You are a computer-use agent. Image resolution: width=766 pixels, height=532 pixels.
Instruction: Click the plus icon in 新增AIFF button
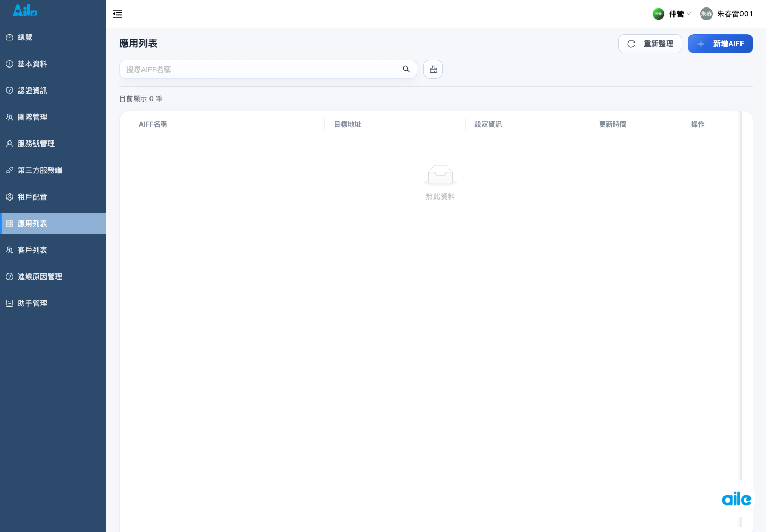pyautogui.click(x=701, y=44)
